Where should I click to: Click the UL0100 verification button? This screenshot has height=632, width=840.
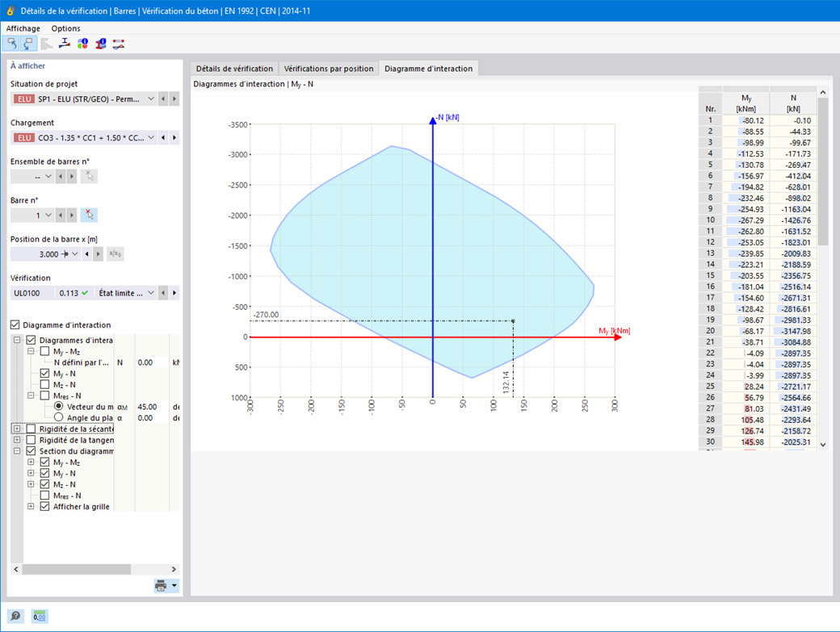coord(26,292)
